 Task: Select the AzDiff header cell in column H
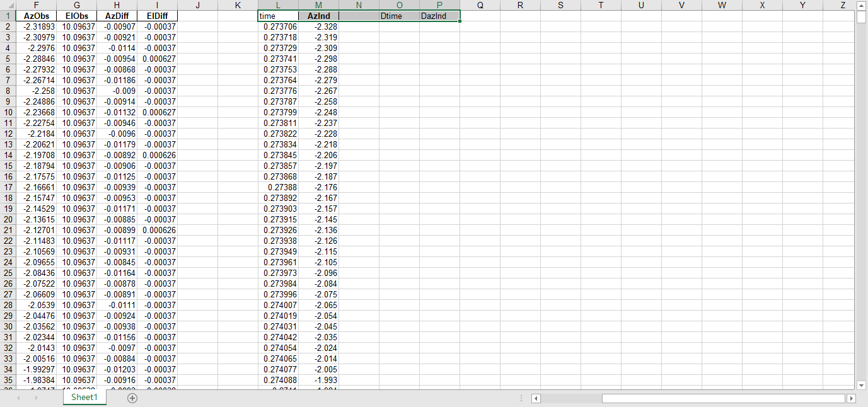click(x=117, y=16)
